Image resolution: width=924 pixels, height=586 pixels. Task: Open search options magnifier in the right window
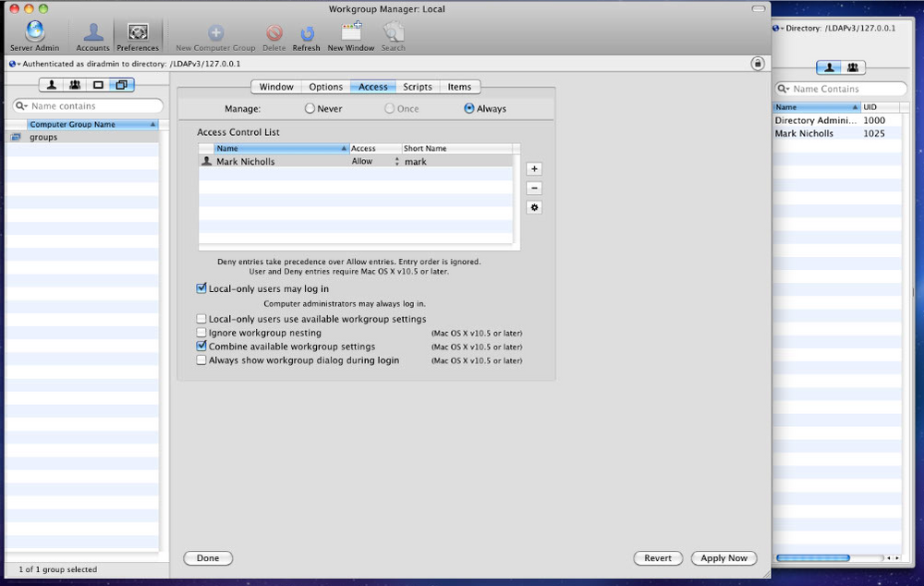(784, 89)
